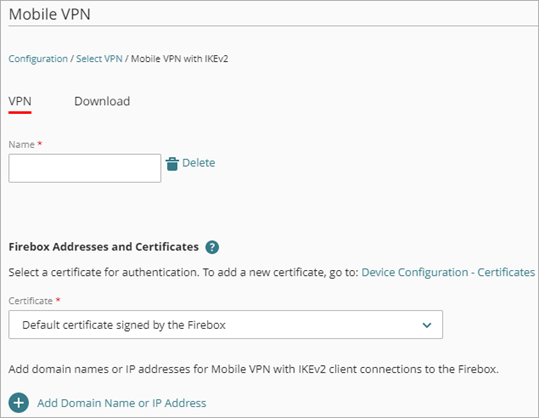Focus the Name input field
Screen dimensions: 539x418
click(x=85, y=168)
